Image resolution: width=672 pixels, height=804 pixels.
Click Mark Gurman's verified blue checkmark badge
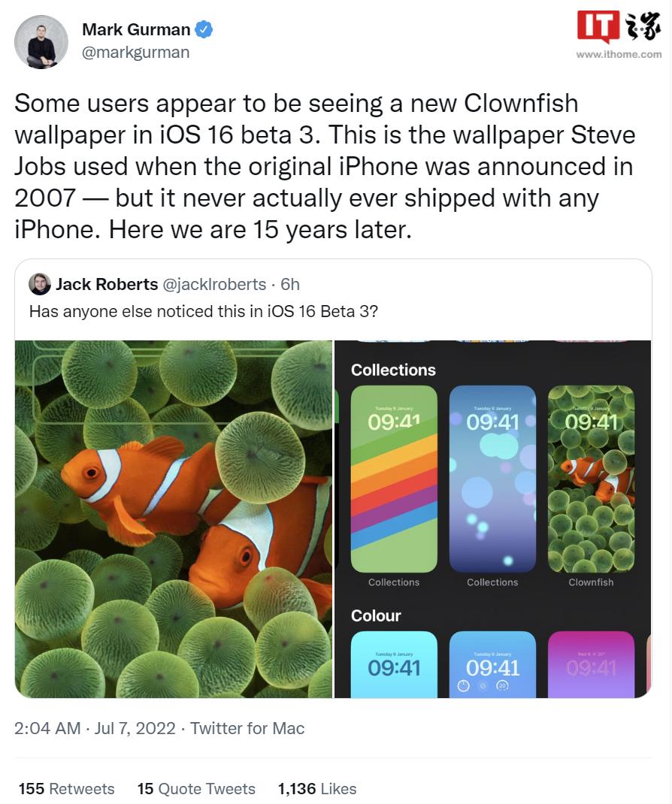click(201, 29)
